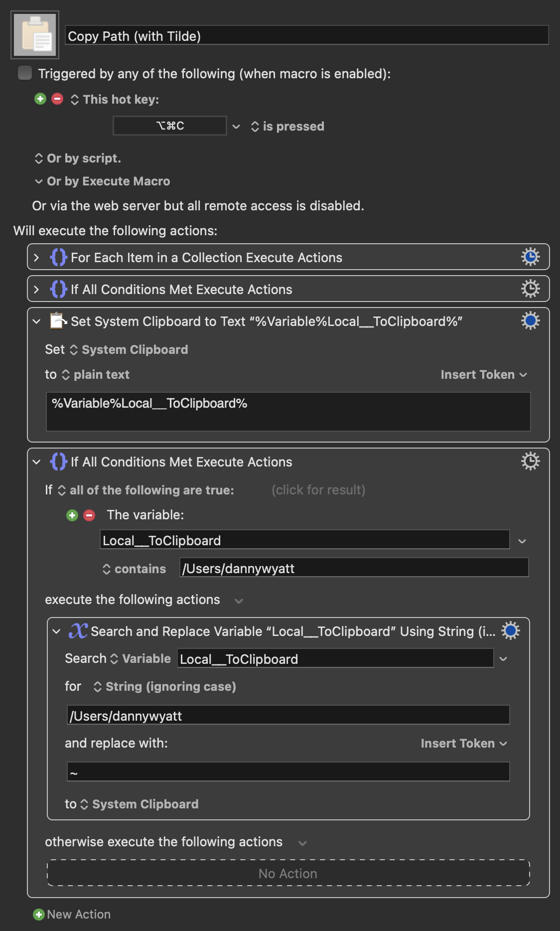Screen dimensions: 560x931
Task: Click the replace-with field containing tilde
Action: pos(288,772)
